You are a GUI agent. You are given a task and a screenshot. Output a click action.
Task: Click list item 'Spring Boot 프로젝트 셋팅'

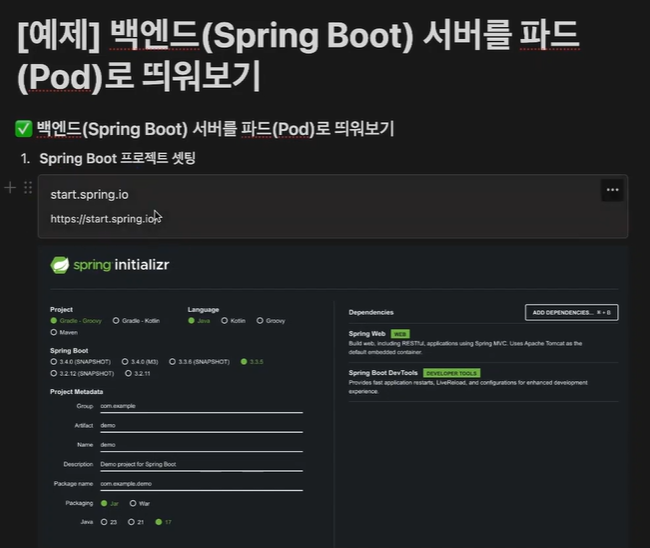coord(117,158)
